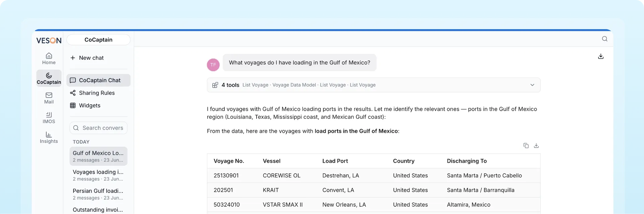Open the Insights charts section

pos(49,138)
